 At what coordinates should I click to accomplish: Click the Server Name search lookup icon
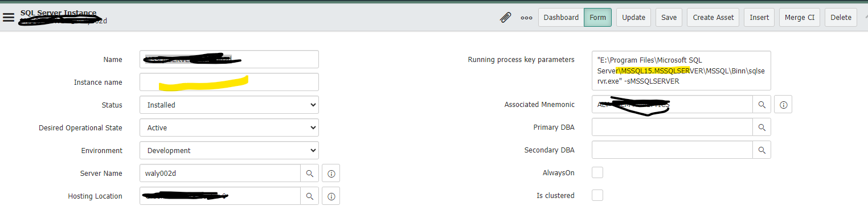pos(309,173)
